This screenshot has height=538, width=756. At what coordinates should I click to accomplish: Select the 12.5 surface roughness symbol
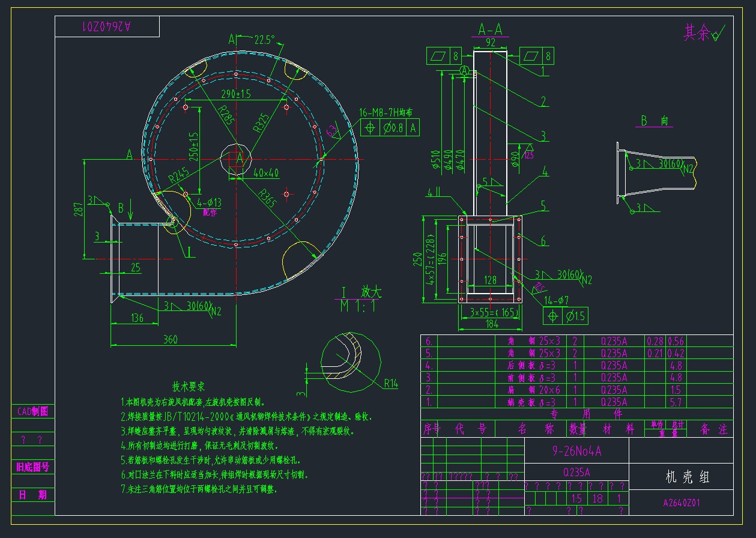528,150
